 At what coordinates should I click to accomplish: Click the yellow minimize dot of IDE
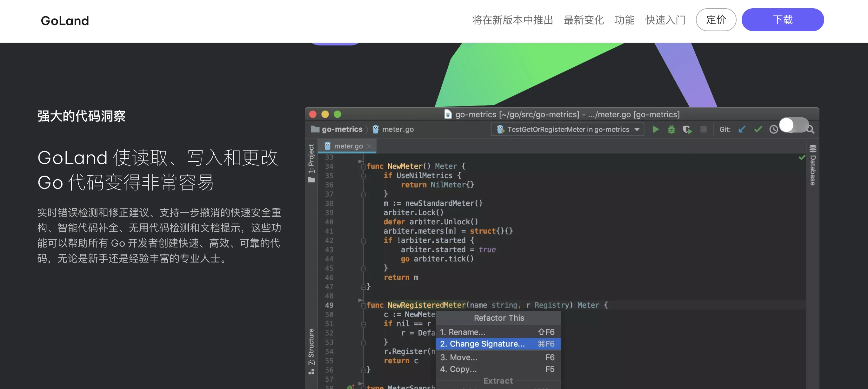325,114
